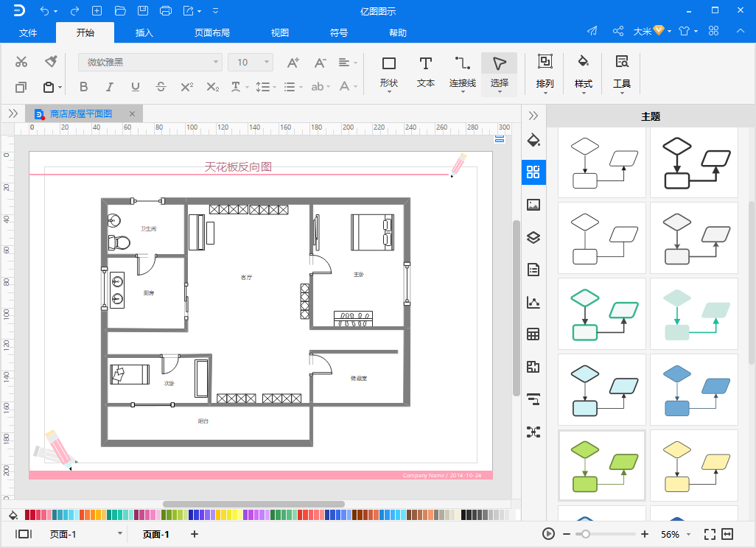Adjust the zoom slider handle

pos(585,534)
